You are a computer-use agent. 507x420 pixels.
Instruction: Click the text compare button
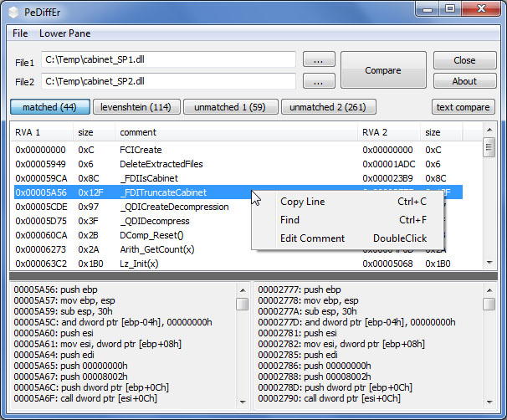click(x=463, y=107)
